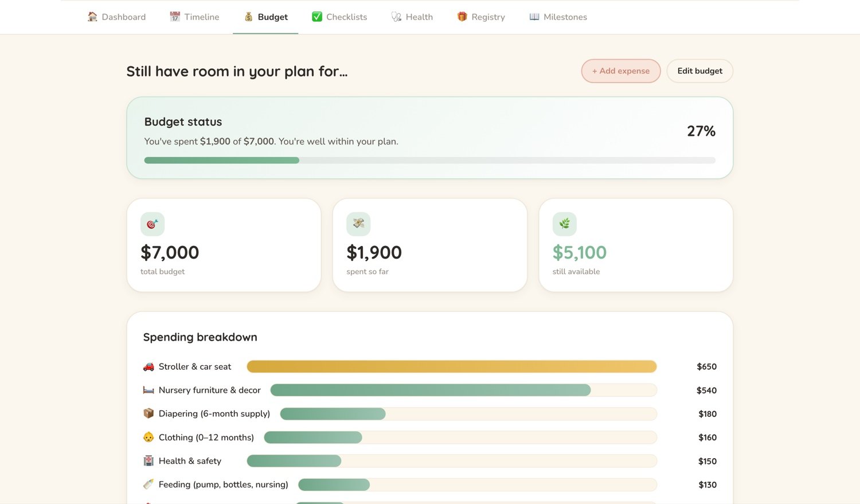The height and width of the screenshot is (504, 860).
Task: Click the 'Feeding (pump, bottles, nursing)' label
Action: point(224,485)
